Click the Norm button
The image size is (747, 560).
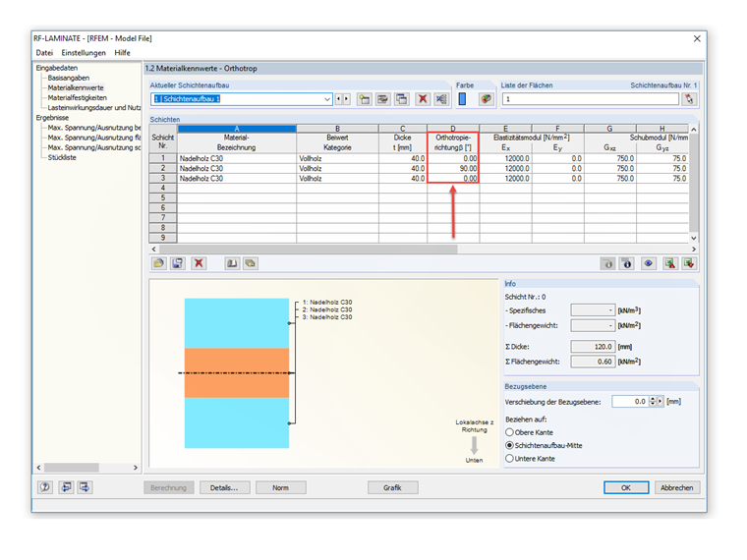280,487
